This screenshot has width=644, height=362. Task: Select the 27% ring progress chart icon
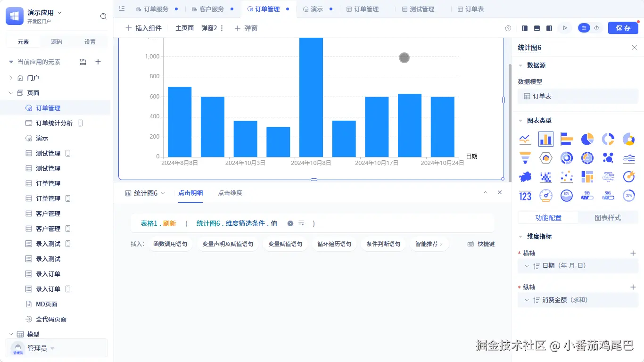tap(629, 196)
